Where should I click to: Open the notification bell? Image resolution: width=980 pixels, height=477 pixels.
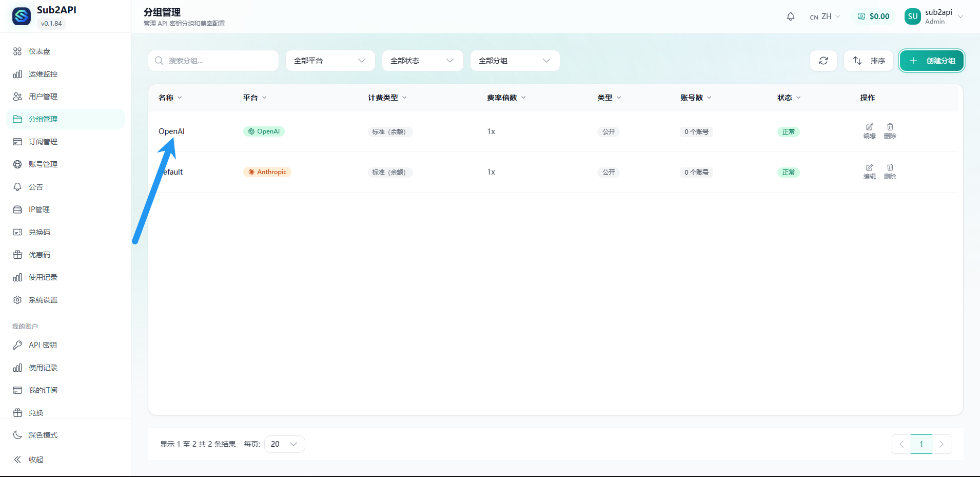[x=790, y=16]
